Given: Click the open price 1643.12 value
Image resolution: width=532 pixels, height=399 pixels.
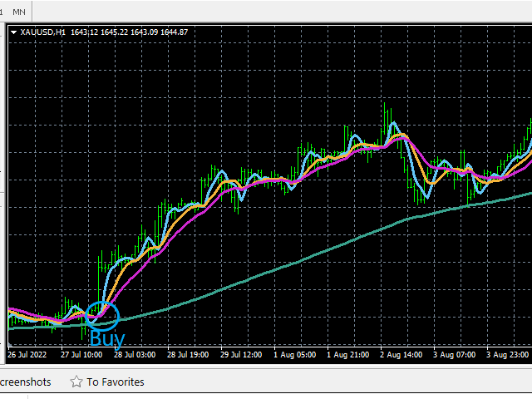Looking at the screenshot, I should (x=85, y=32).
